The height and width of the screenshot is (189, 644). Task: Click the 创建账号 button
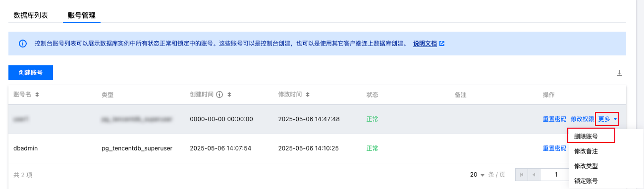tap(31, 73)
